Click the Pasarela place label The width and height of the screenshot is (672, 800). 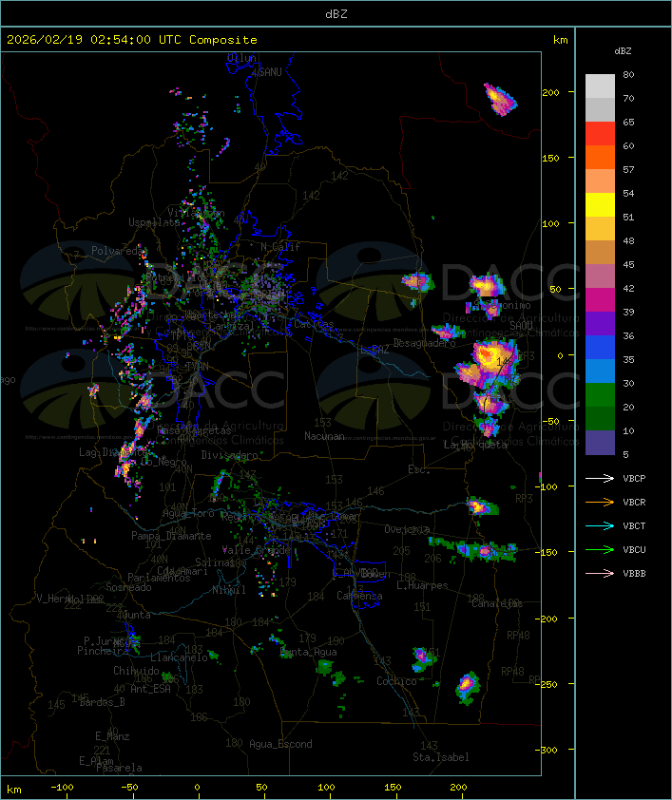point(119,768)
